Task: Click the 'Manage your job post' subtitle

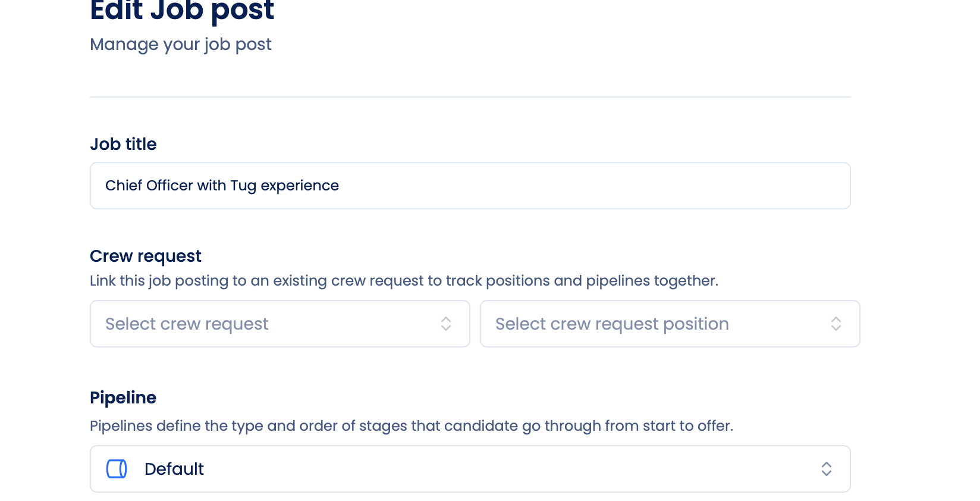Action: click(x=181, y=45)
